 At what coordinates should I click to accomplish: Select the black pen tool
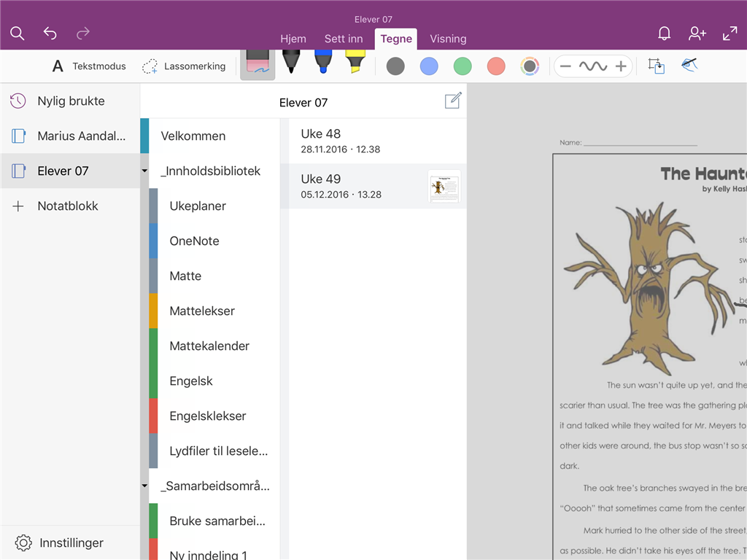291,62
